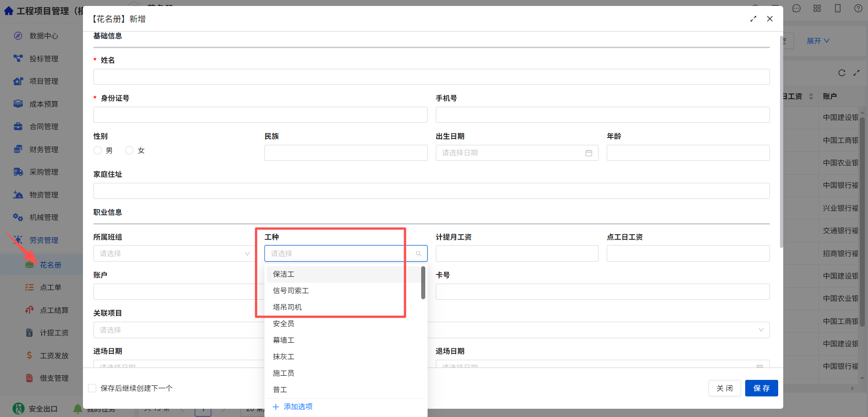Click the dialog vertical scrollbar
The width and height of the screenshot is (868, 417).
click(781, 142)
